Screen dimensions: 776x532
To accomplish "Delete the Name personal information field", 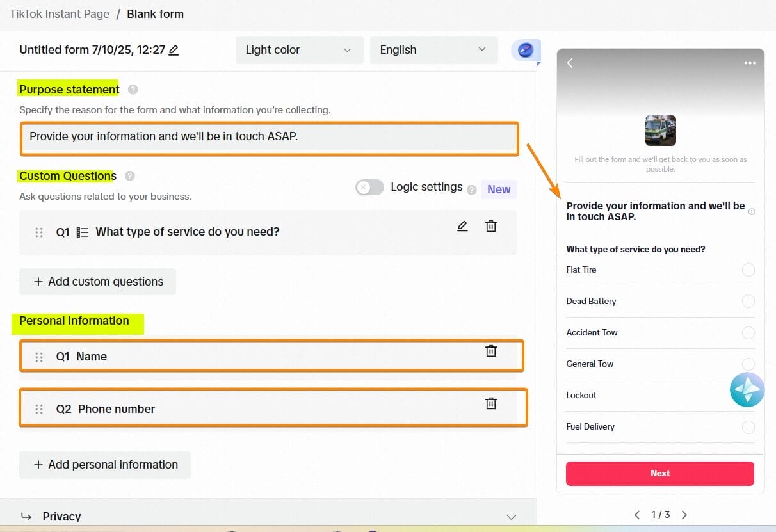I will [x=491, y=351].
